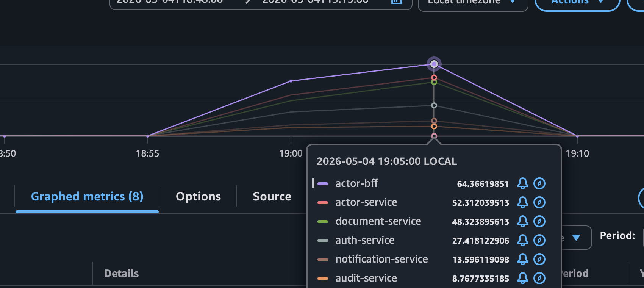Click the auth-service gray legend swatch
Image resolution: width=644 pixels, height=288 pixels.
click(x=323, y=241)
